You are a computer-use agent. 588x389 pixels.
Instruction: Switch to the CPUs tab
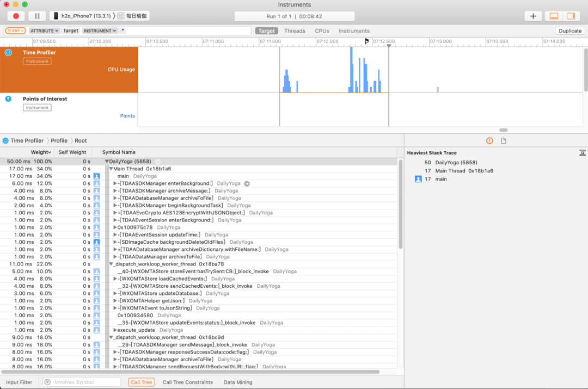pos(322,30)
